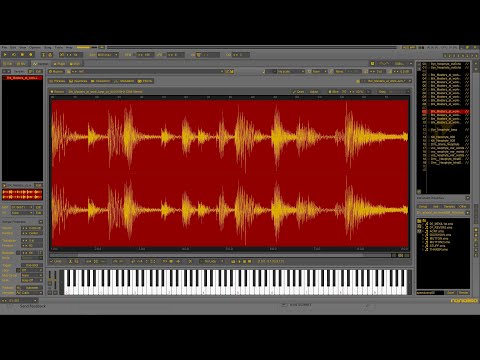This screenshot has width=480, height=360.
Task: Click the Save button in disk browser
Action: coord(450,293)
